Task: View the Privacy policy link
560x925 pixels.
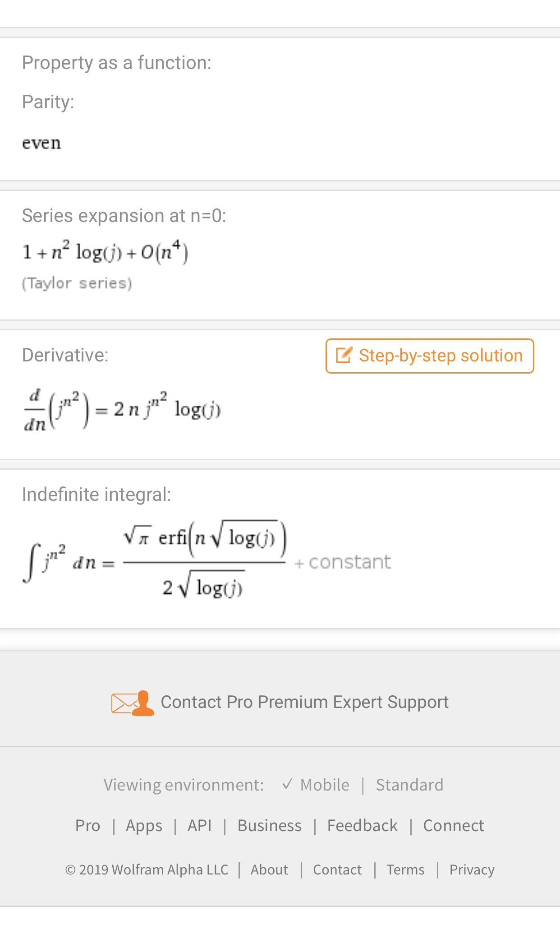Action: [472, 869]
